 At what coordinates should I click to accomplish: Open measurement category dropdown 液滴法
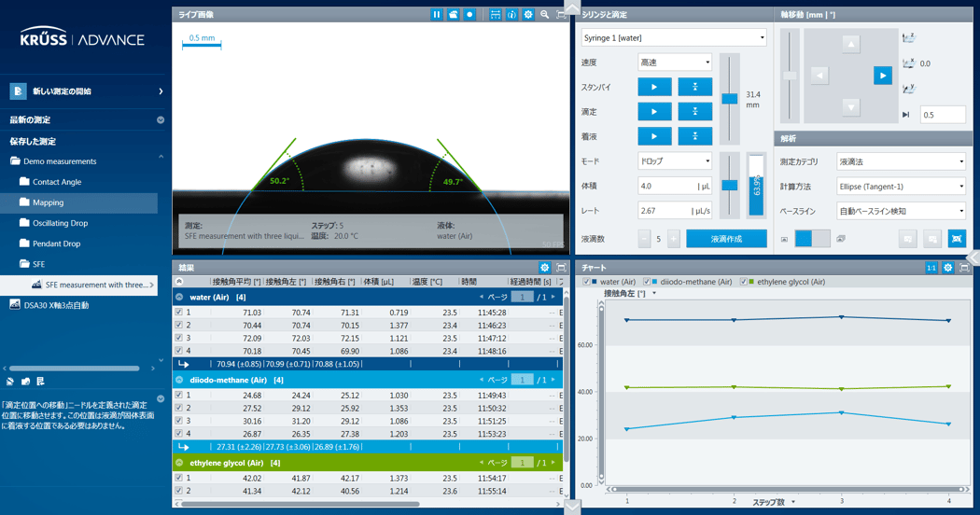(902, 162)
